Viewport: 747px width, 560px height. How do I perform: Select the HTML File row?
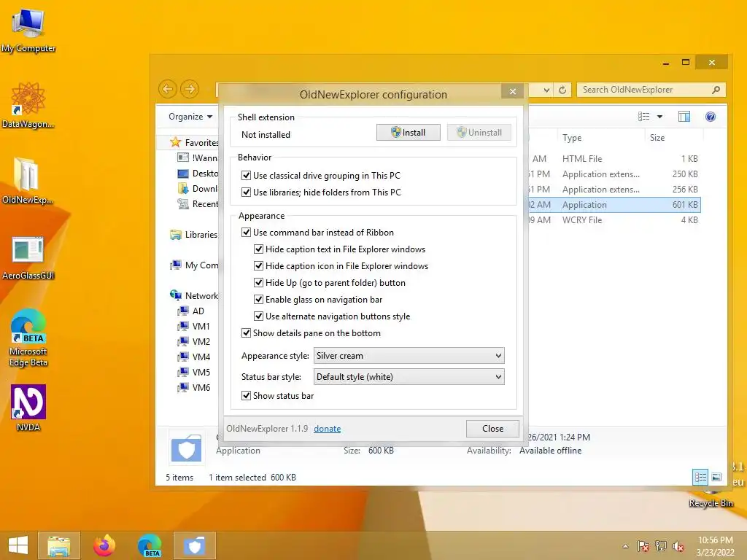614,158
